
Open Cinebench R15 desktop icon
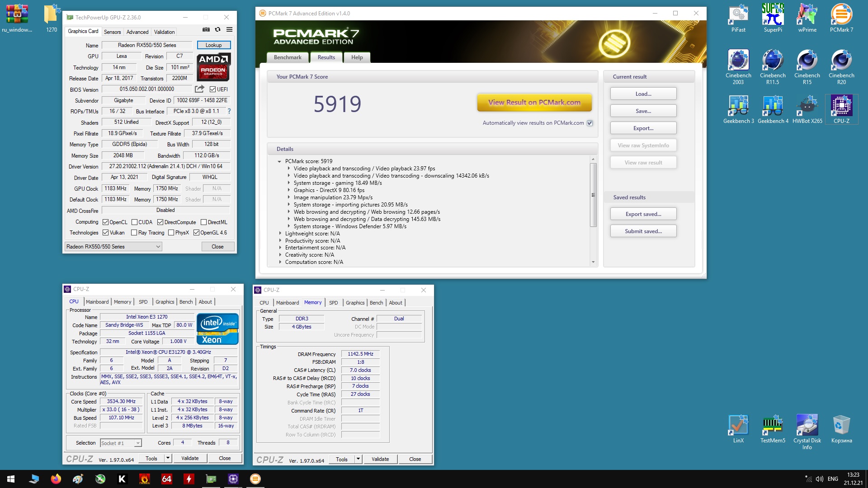(x=807, y=67)
